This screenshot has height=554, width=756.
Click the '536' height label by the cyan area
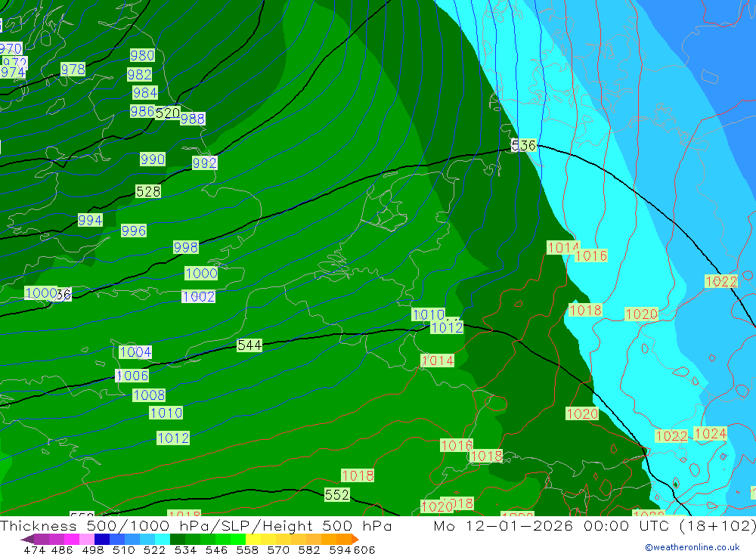click(524, 145)
